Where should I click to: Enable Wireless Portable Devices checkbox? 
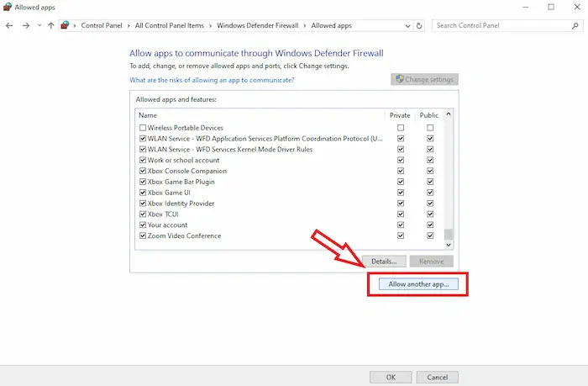click(x=143, y=128)
